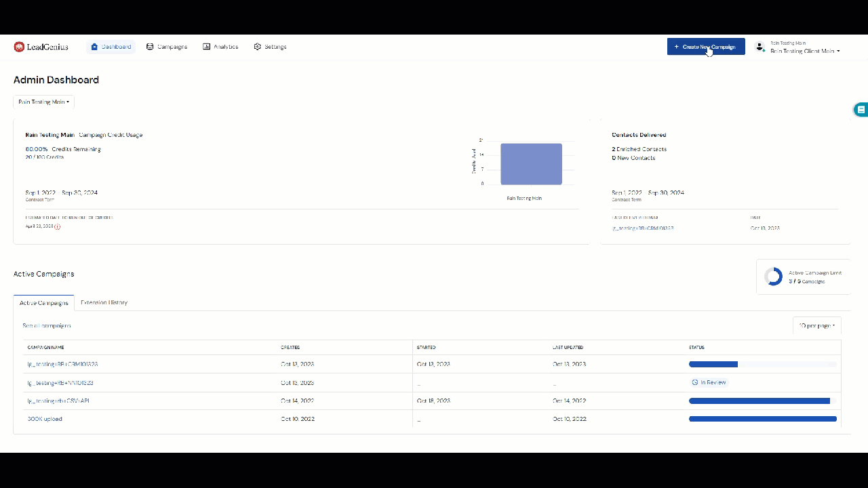This screenshot has width=868, height=488.
Task: Click the first campaign's status progress bar
Action: point(762,364)
